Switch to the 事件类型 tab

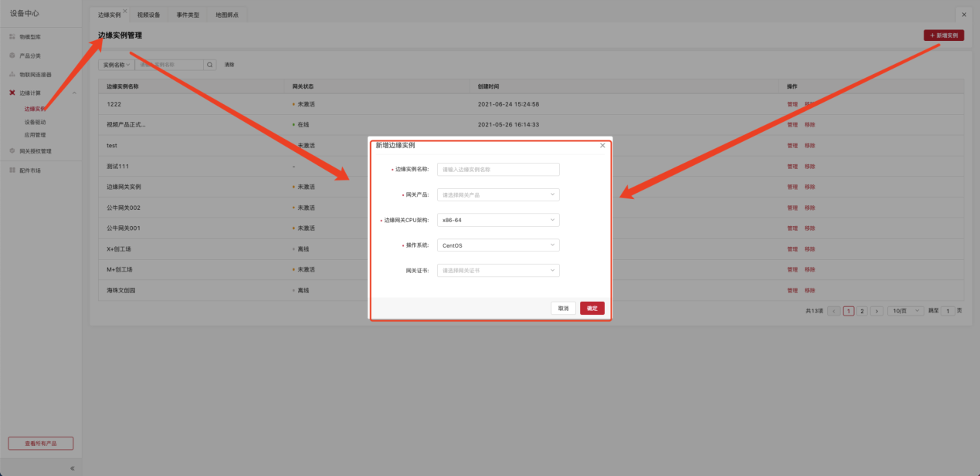point(188,15)
